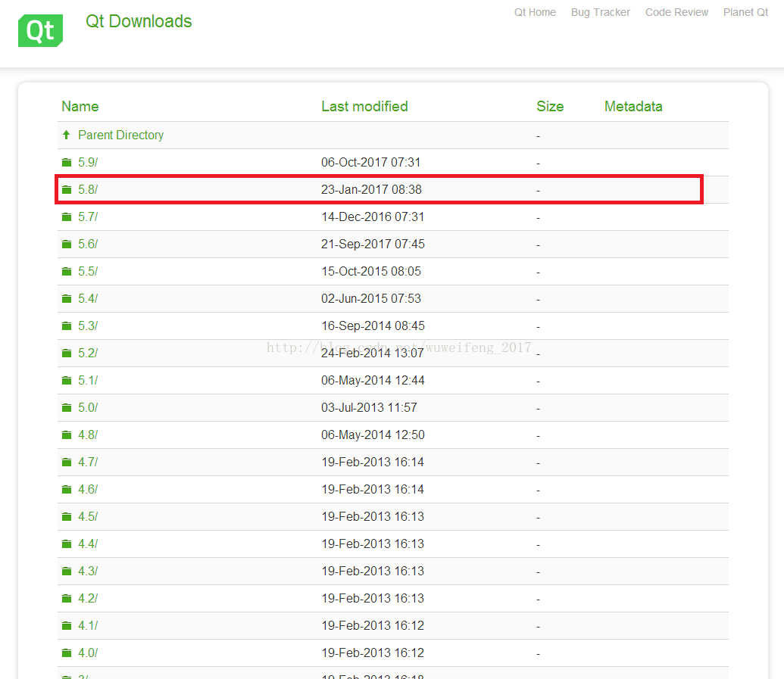This screenshot has height=679, width=784.
Task: Click the date 21-Sep-2017 07:45
Action: pos(373,244)
